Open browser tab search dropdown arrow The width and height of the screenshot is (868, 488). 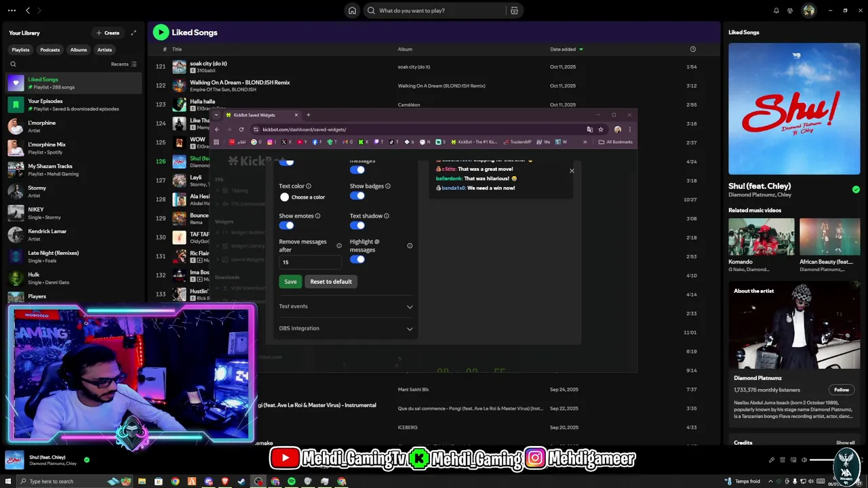coord(216,115)
